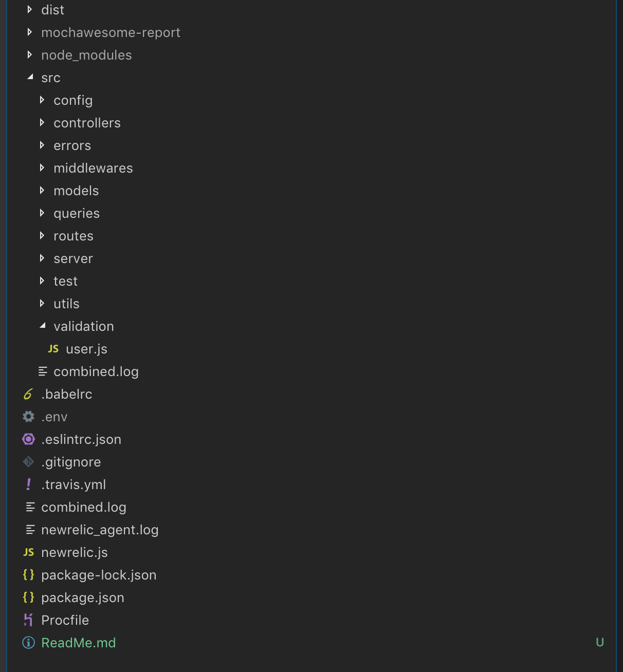Viewport: 623px width, 672px height.
Task: Open the untracked ReadMe.md file
Action: click(x=79, y=643)
